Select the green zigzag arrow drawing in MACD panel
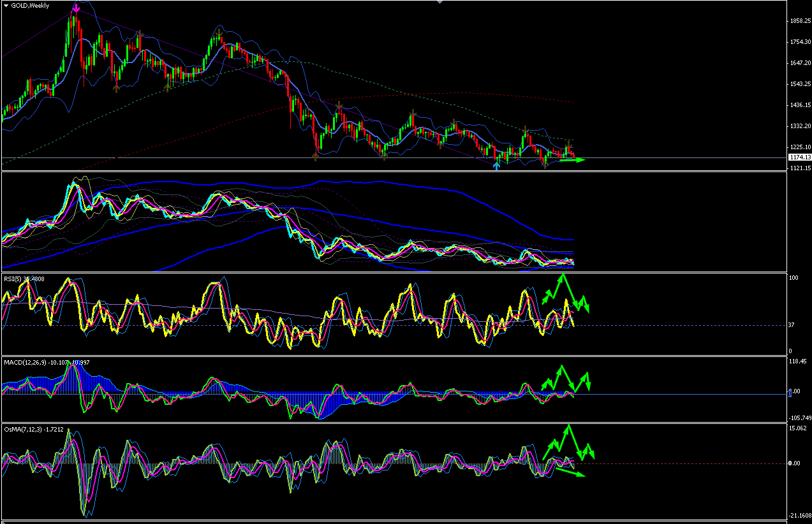The width and height of the screenshot is (812, 524). pos(566,379)
